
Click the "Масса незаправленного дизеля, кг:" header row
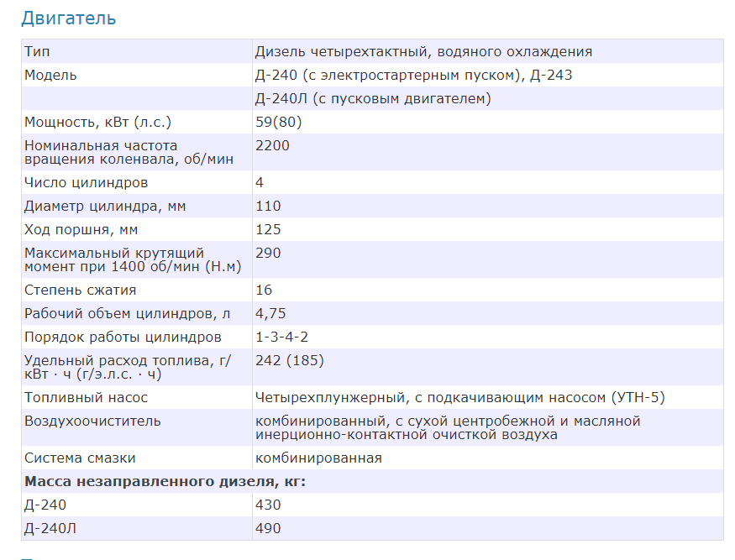coord(165,481)
